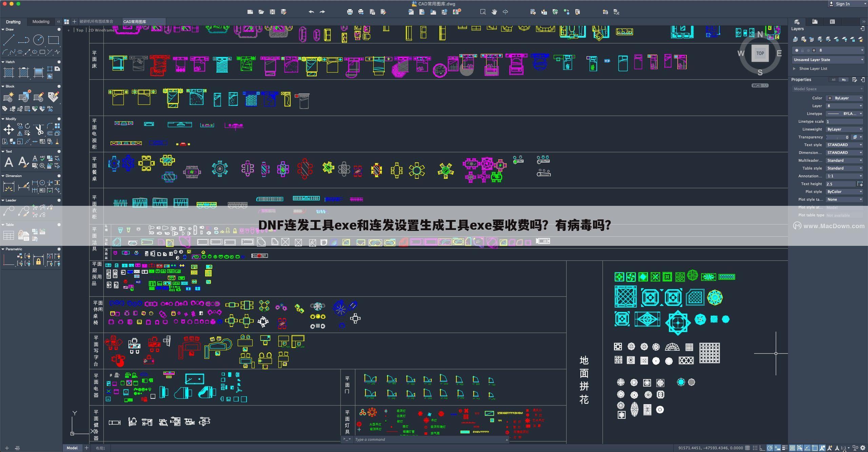Open the block editor icon
The height and width of the screenshot is (452, 868).
point(38,97)
